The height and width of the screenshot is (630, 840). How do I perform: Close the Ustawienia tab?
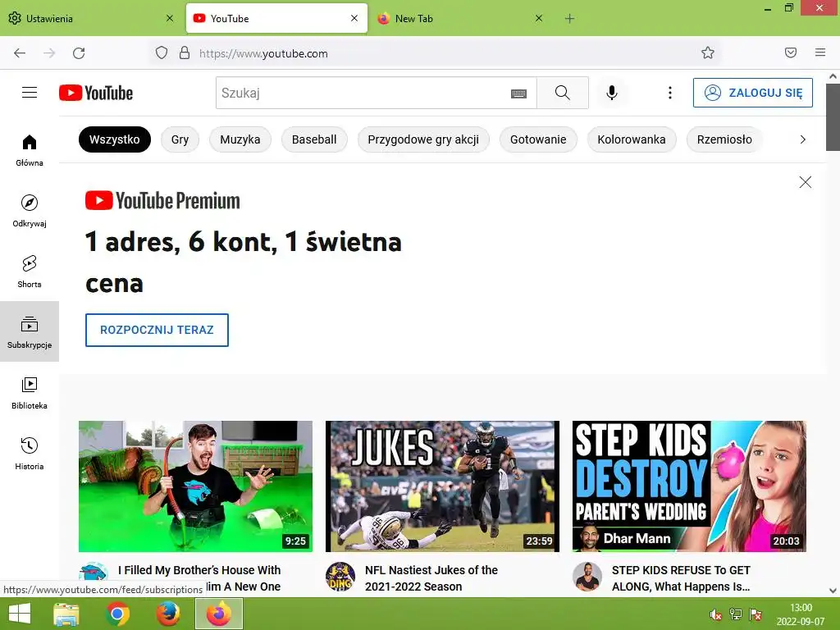click(x=170, y=18)
